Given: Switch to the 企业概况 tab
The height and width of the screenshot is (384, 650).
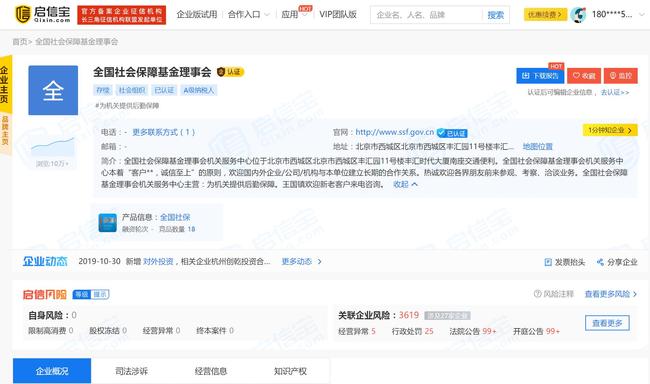Looking at the screenshot, I should click(52, 371).
